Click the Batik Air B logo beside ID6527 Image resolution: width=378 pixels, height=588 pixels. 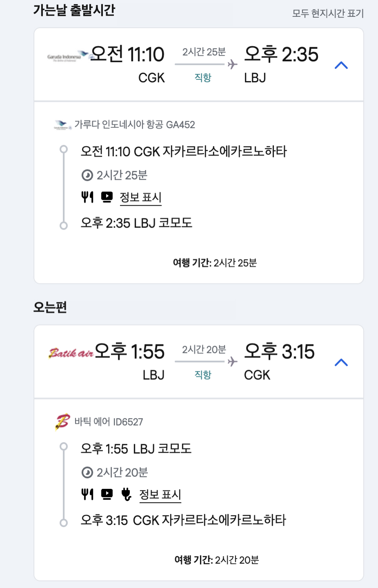click(63, 422)
